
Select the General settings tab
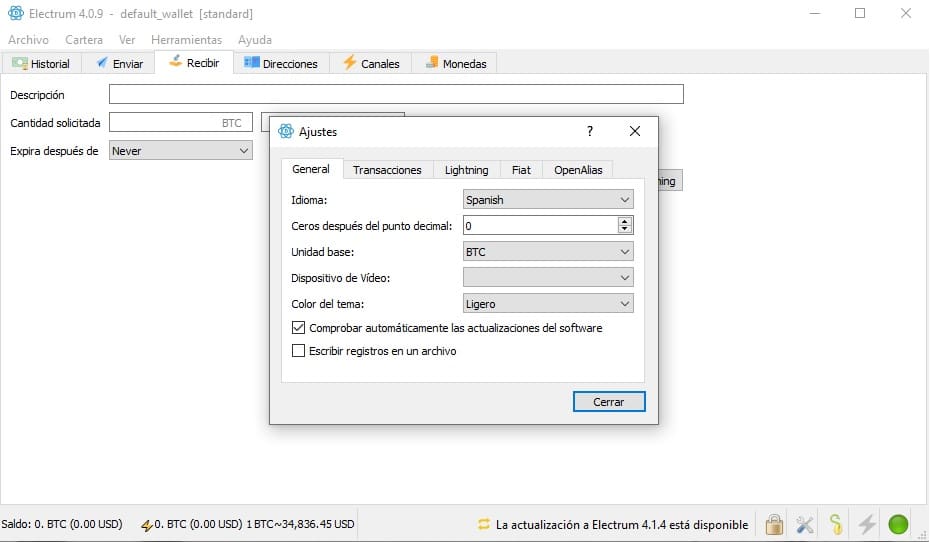(311, 169)
